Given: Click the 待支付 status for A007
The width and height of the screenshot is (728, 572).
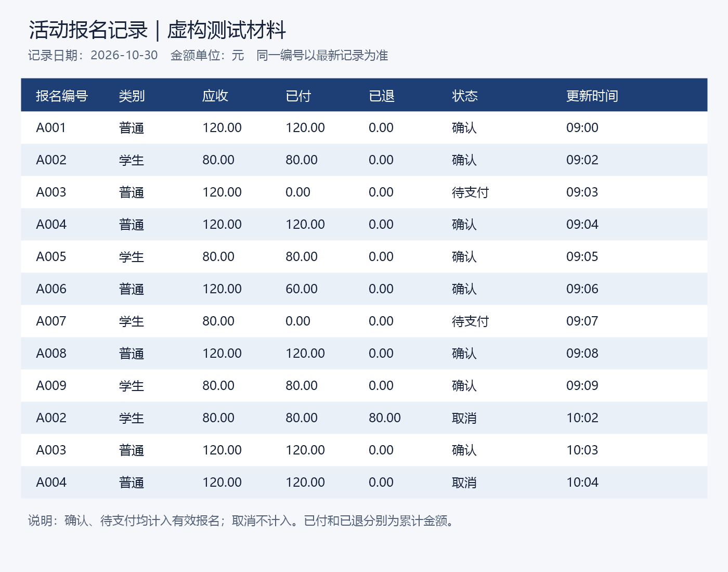Looking at the screenshot, I should tap(471, 321).
